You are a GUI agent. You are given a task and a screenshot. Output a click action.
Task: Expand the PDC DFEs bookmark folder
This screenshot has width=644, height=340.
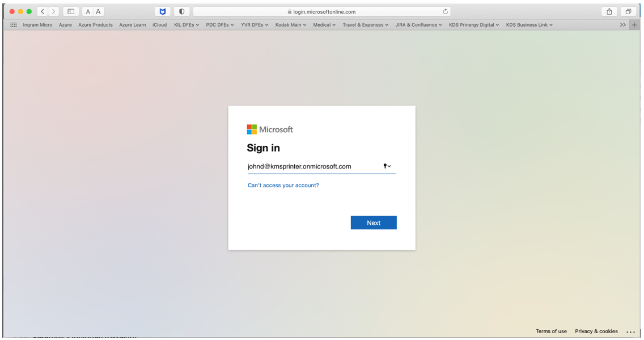pyautogui.click(x=220, y=24)
